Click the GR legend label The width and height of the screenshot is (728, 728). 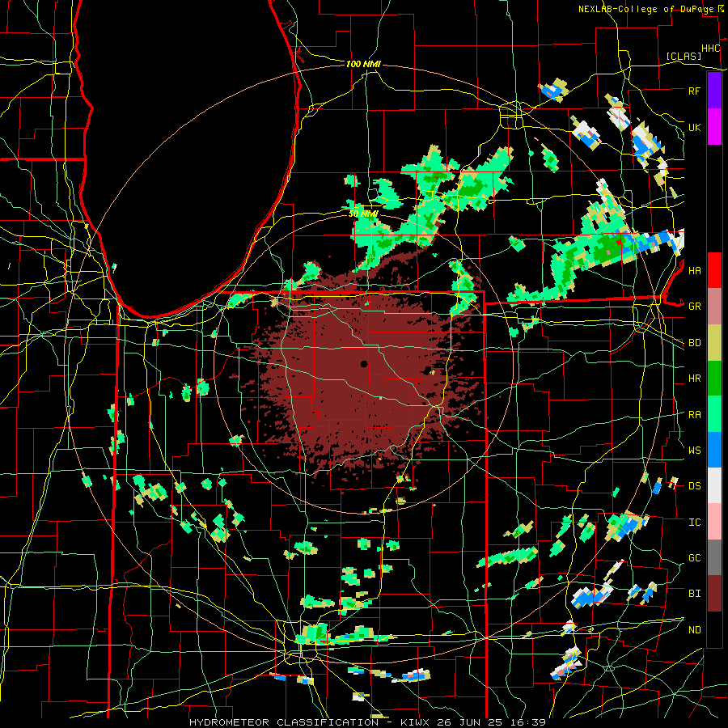(x=694, y=307)
